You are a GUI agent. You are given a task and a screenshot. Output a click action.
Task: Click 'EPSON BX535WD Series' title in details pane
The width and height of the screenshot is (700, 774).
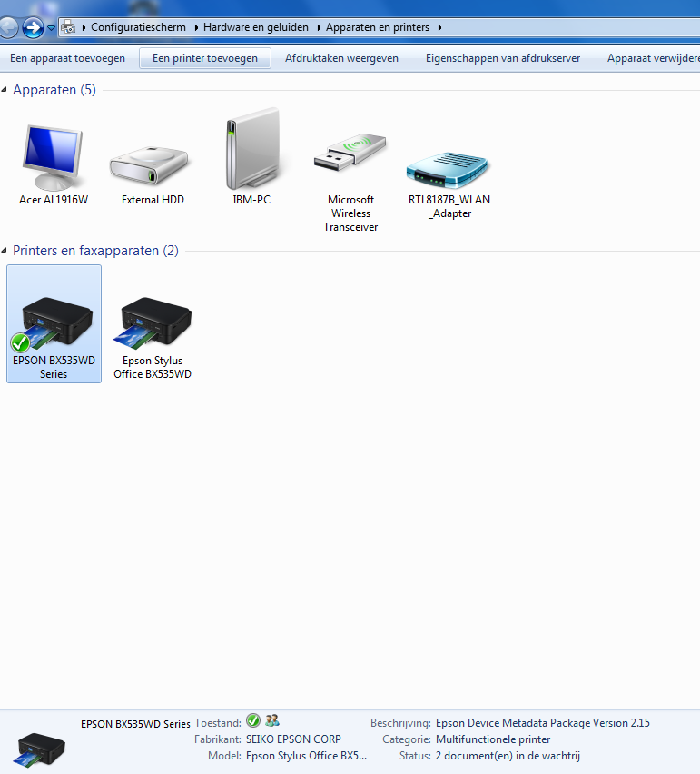tap(135, 724)
